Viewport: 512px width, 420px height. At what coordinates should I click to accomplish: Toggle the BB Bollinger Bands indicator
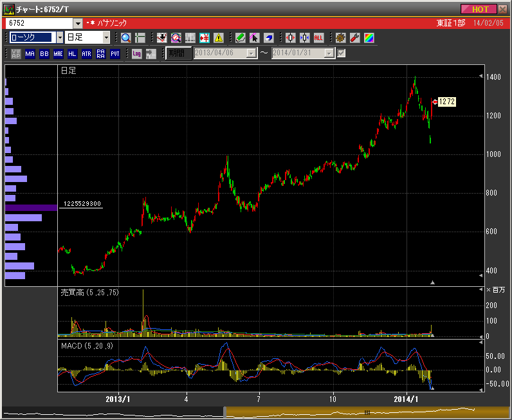click(44, 54)
